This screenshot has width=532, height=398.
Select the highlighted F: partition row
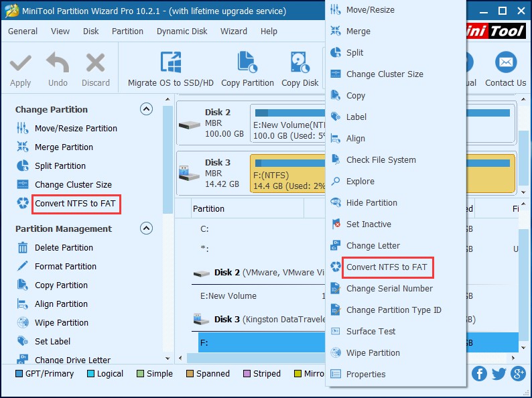click(261, 342)
